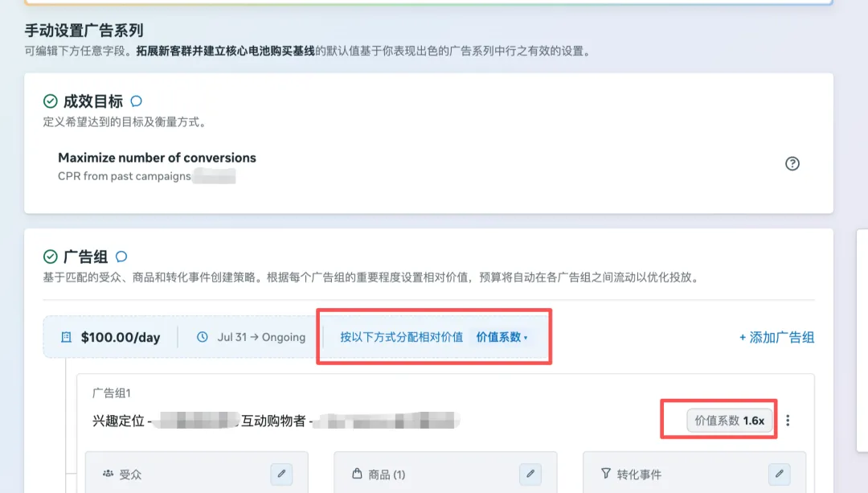
Task: Click the green check beside 广告组
Action: [x=51, y=257]
